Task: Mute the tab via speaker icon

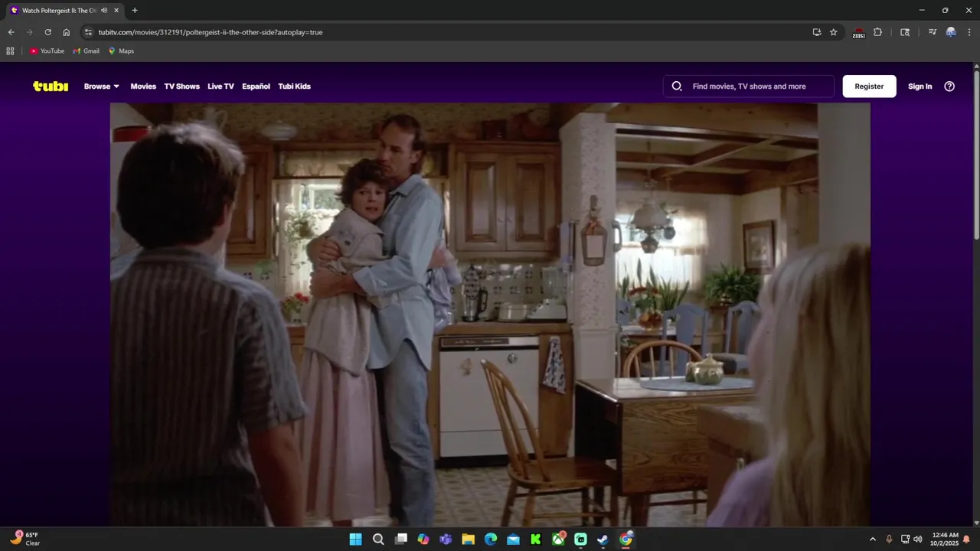Action: click(104, 11)
